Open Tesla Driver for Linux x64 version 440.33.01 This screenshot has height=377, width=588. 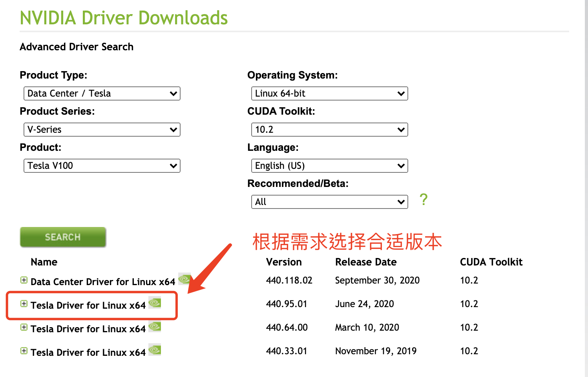(x=88, y=353)
